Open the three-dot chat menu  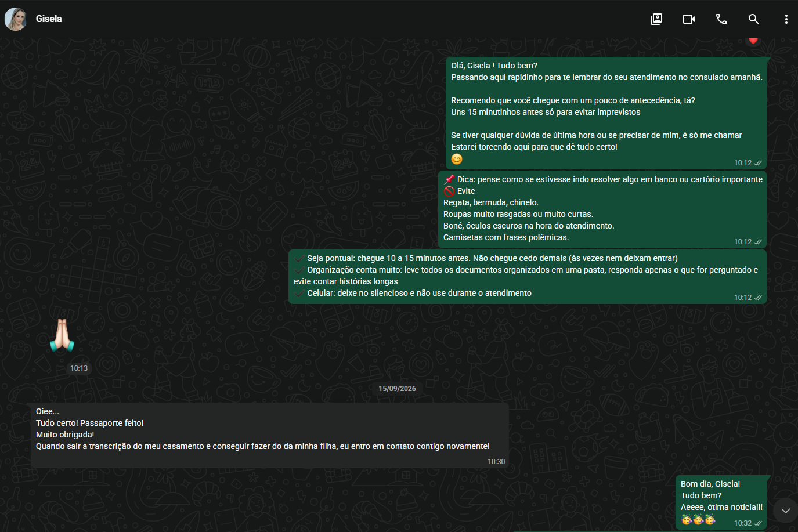click(x=786, y=19)
